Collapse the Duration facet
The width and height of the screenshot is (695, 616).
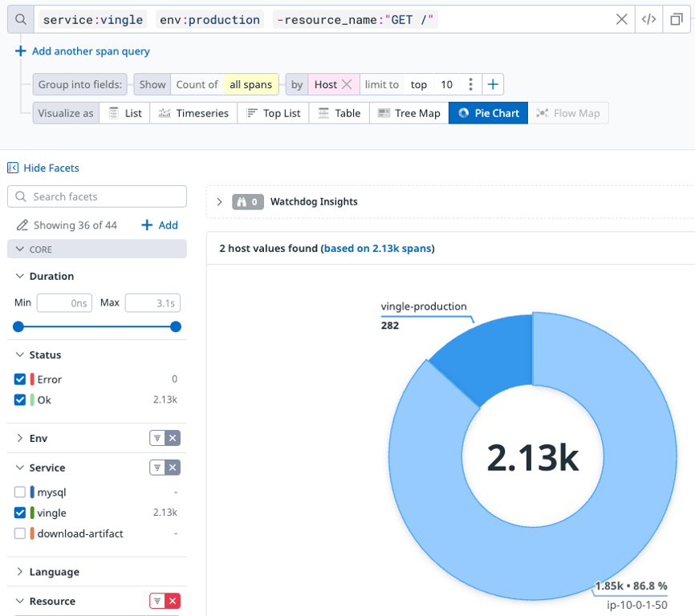click(19, 276)
